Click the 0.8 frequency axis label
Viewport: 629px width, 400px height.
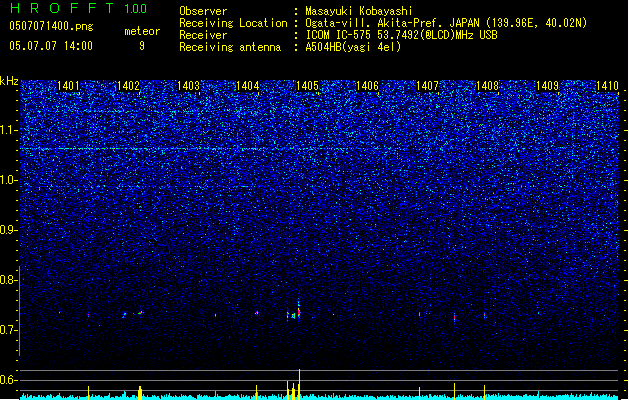pos(8,280)
